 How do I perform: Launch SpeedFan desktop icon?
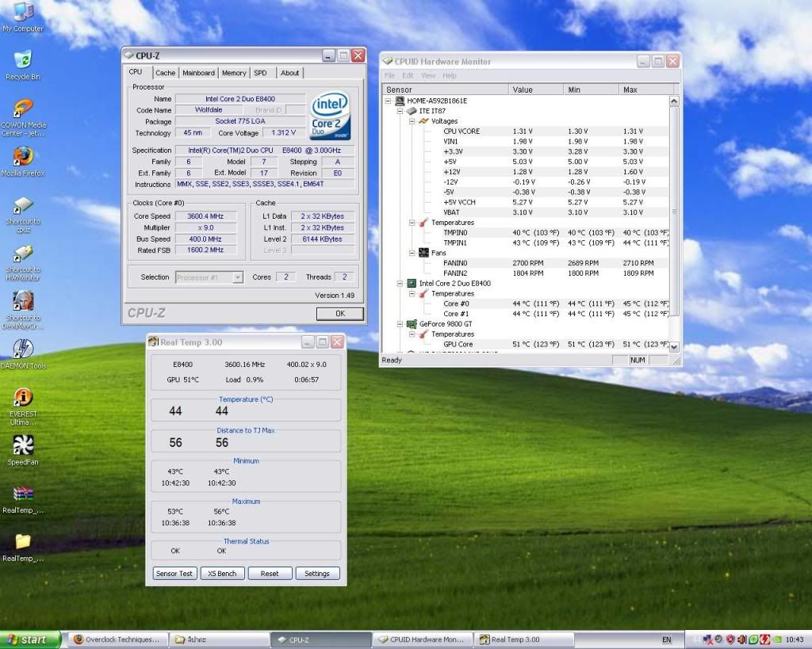(23, 445)
